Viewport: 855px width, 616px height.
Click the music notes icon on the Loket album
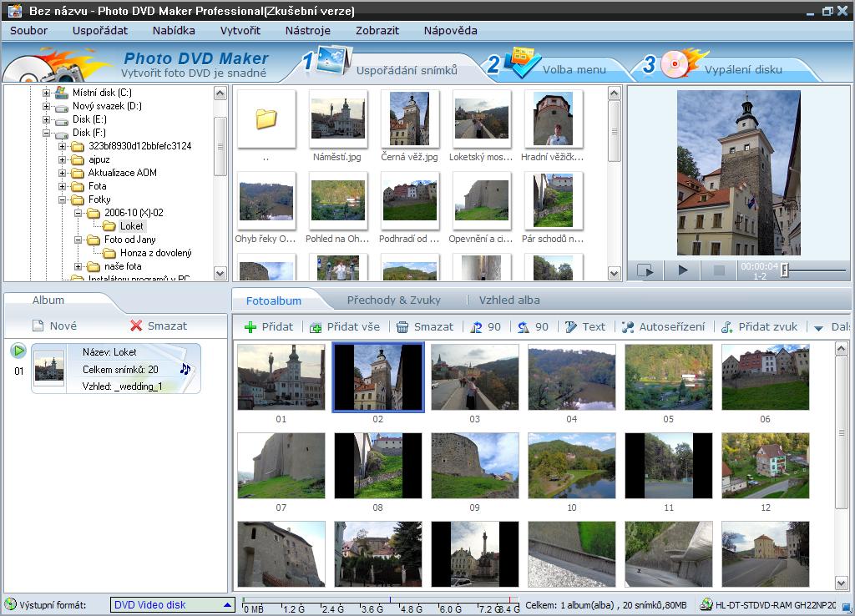185,369
